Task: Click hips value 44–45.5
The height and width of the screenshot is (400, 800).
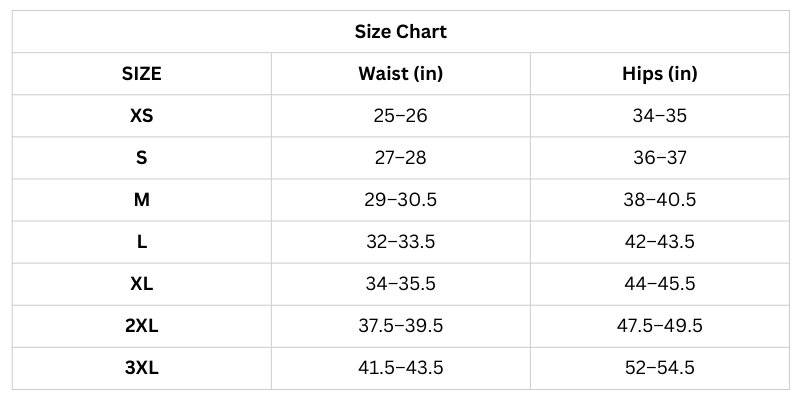Action: [x=659, y=284]
